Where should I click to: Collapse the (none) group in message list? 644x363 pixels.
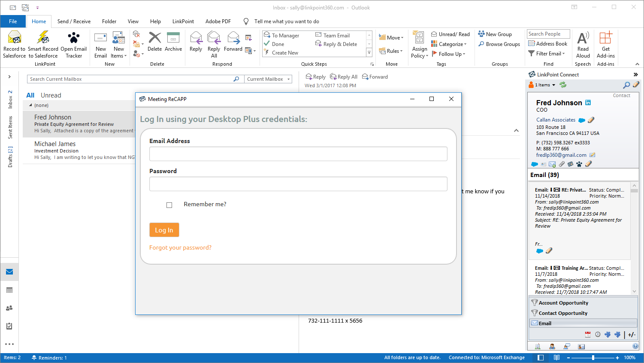tap(30, 105)
